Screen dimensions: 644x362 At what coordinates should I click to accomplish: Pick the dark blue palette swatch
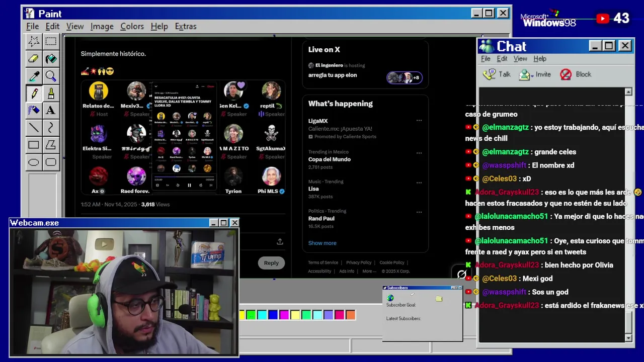pyautogui.click(x=273, y=315)
